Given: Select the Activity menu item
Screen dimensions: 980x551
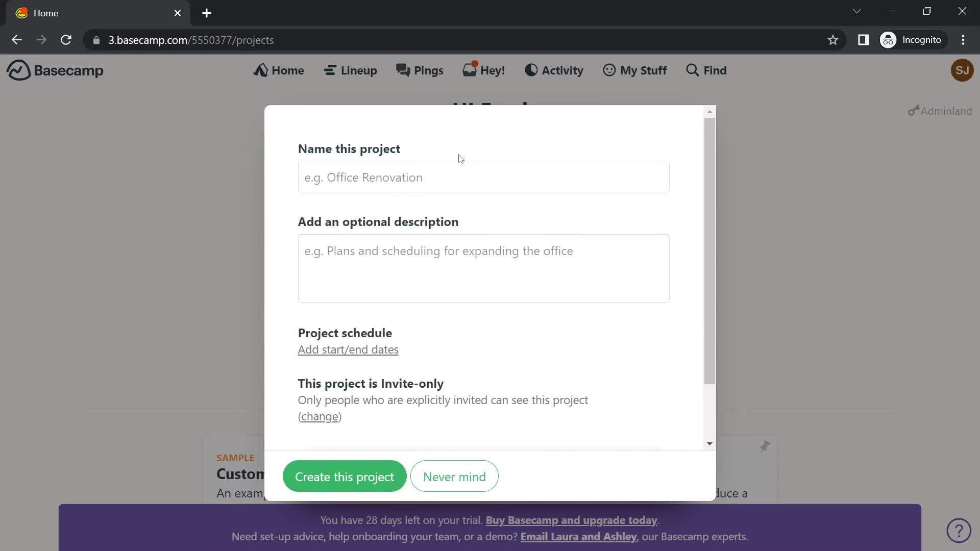Looking at the screenshot, I should tap(553, 70).
